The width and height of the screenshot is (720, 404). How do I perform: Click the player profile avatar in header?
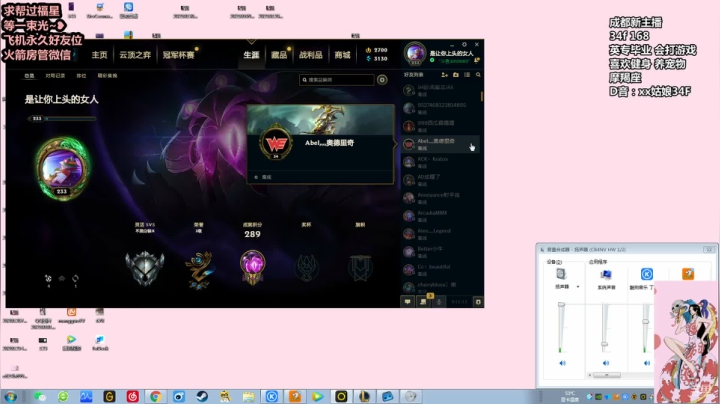415,54
